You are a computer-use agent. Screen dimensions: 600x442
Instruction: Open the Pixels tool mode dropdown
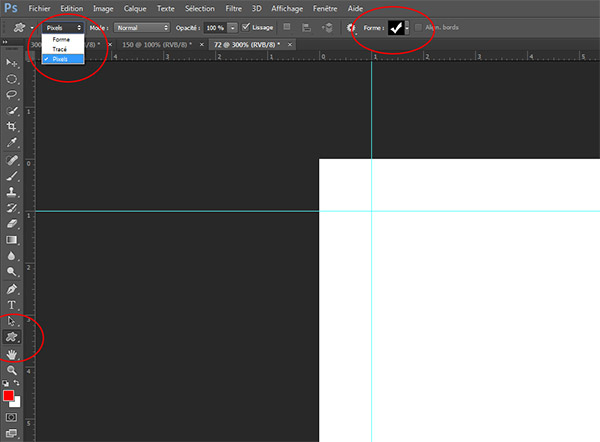point(64,28)
